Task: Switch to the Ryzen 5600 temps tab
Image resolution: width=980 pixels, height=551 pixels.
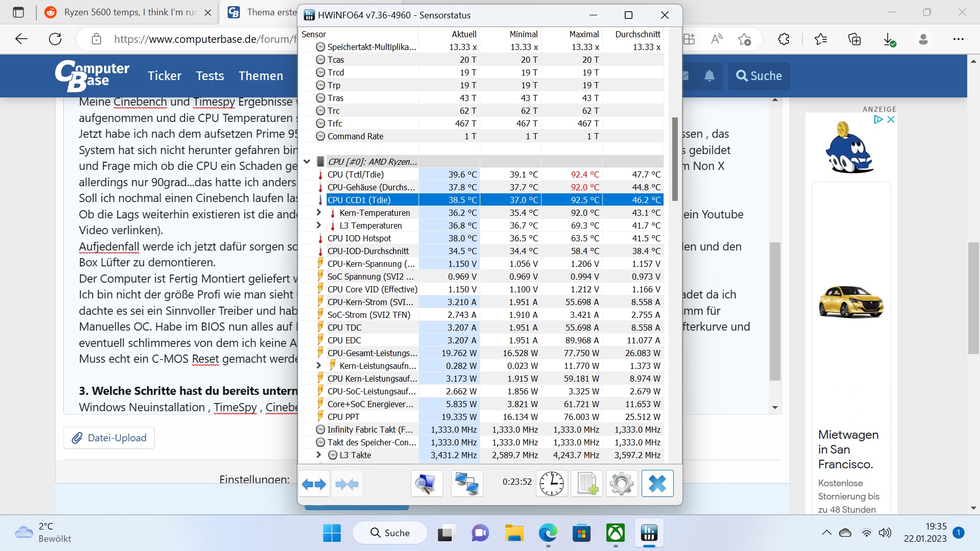Action: coord(128,12)
